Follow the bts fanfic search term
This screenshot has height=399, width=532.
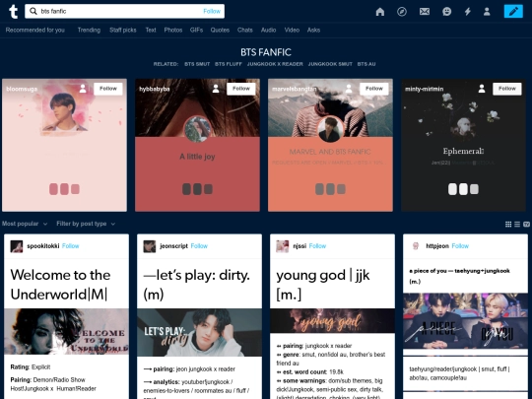tap(212, 11)
